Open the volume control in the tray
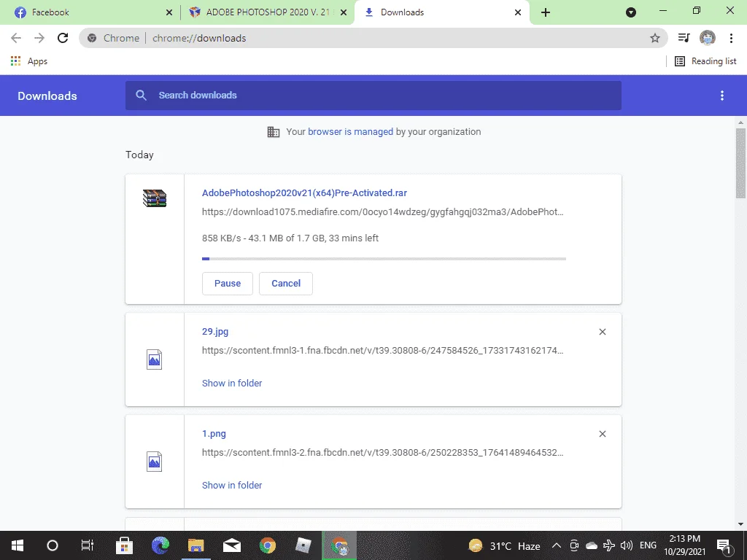Image resolution: width=747 pixels, height=560 pixels. (x=627, y=545)
